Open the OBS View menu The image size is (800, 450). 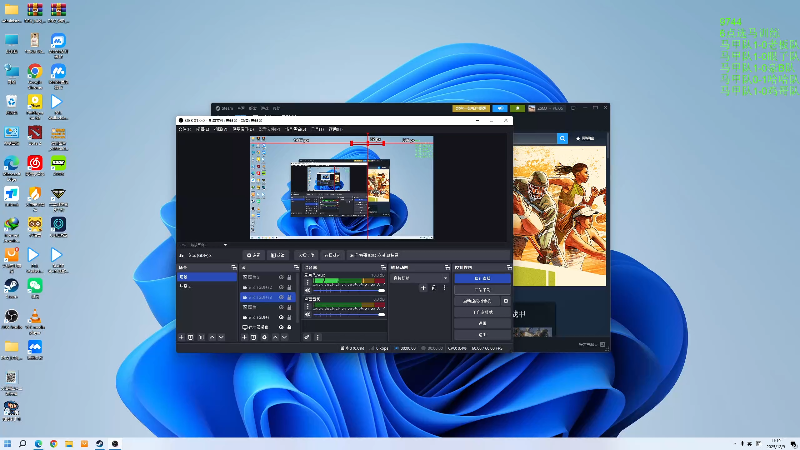(220, 129)
